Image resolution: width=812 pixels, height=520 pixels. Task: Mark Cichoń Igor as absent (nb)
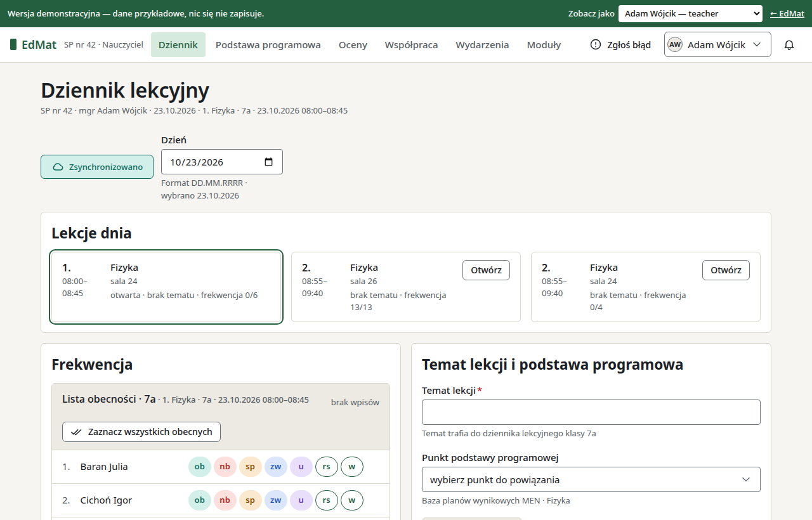pos(225,500)
